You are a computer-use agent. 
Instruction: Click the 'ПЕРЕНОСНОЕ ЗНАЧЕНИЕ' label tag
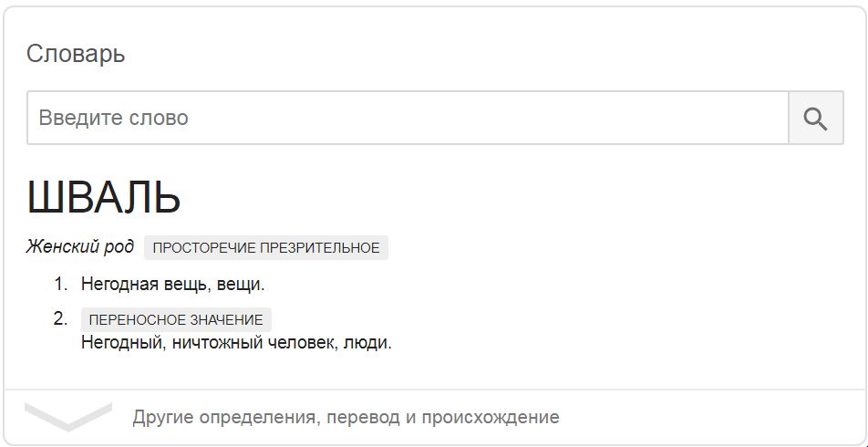(x=176, y=319)
